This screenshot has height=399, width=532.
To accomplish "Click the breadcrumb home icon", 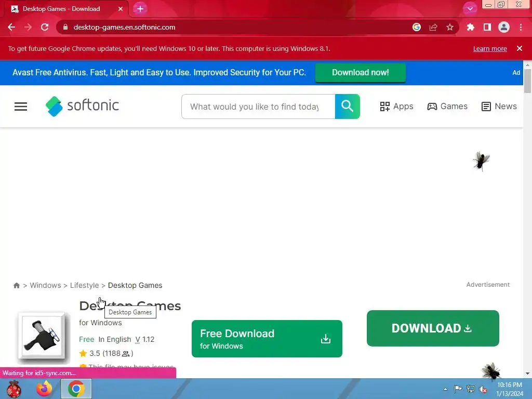I will click(x=16, y=285).
